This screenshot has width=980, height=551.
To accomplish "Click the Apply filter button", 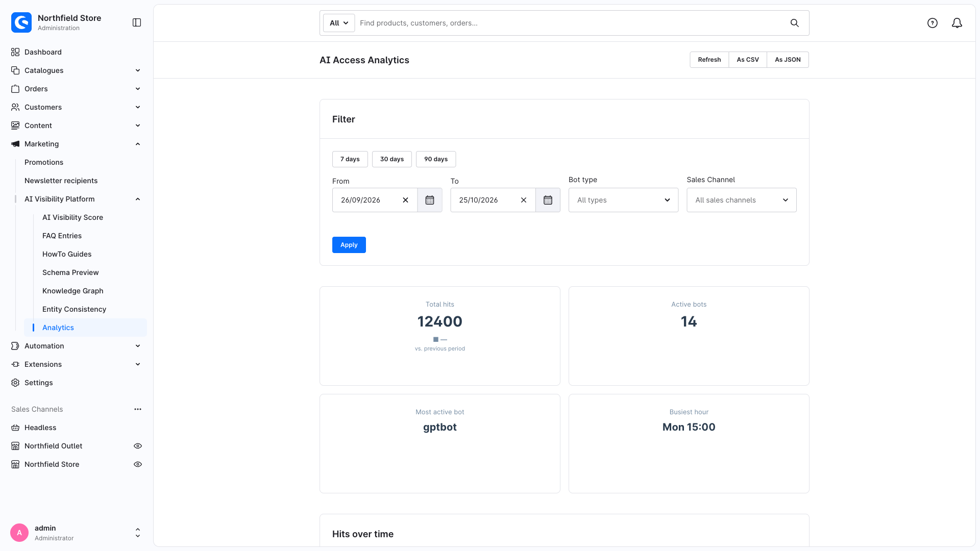I will tap(349, 245).
